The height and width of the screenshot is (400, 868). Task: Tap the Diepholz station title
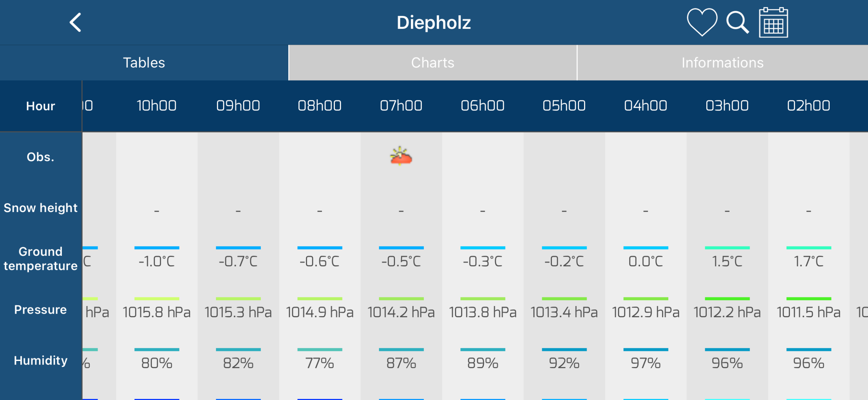[434, 22]
